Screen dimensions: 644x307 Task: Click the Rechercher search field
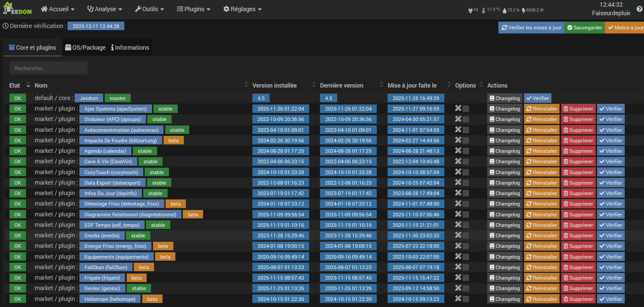pyautogui.click(x=48, y=68)
